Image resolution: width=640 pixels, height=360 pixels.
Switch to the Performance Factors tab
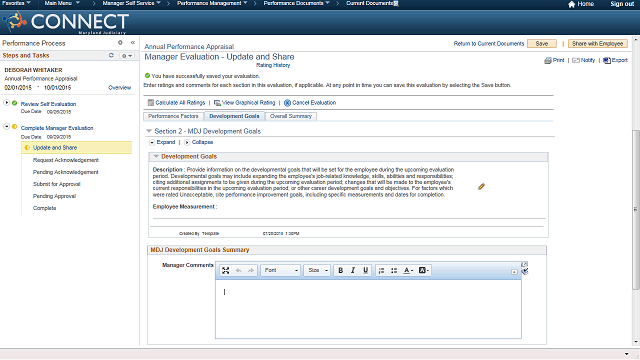173,116
